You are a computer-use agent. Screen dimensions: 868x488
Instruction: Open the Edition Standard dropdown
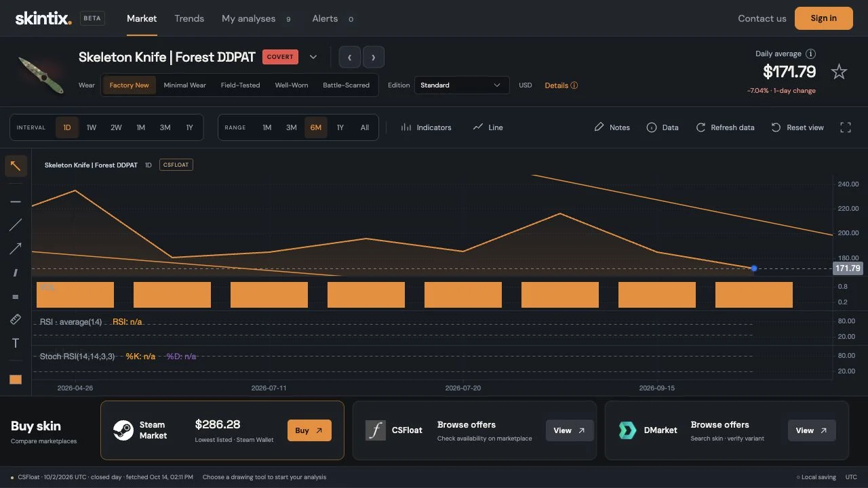pyautogui.click(x=460, y=85)
